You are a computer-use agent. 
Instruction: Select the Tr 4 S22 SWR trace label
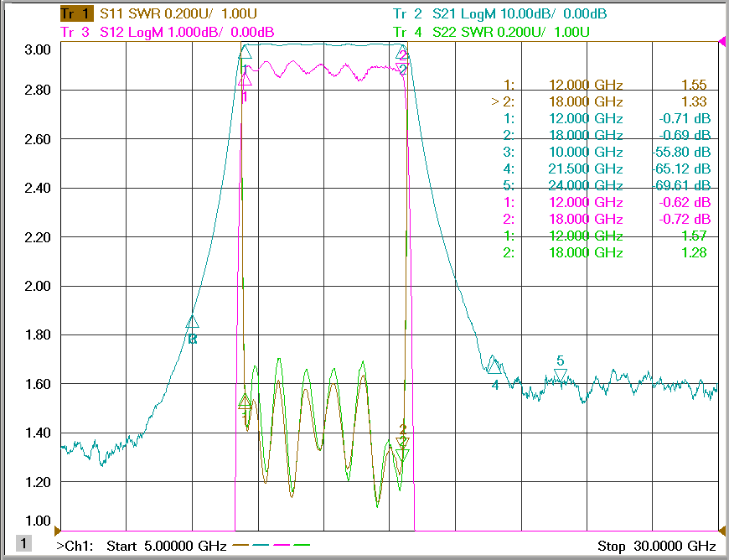491,32
